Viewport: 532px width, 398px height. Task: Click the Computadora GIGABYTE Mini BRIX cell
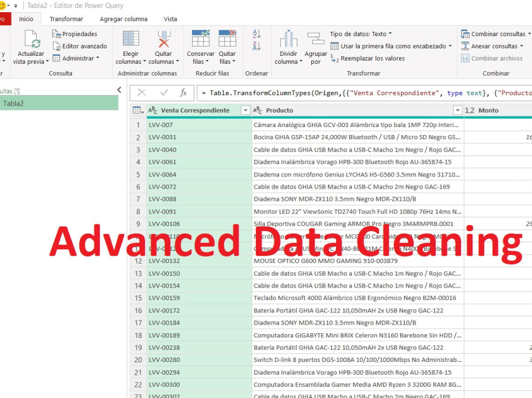point(358,335)
